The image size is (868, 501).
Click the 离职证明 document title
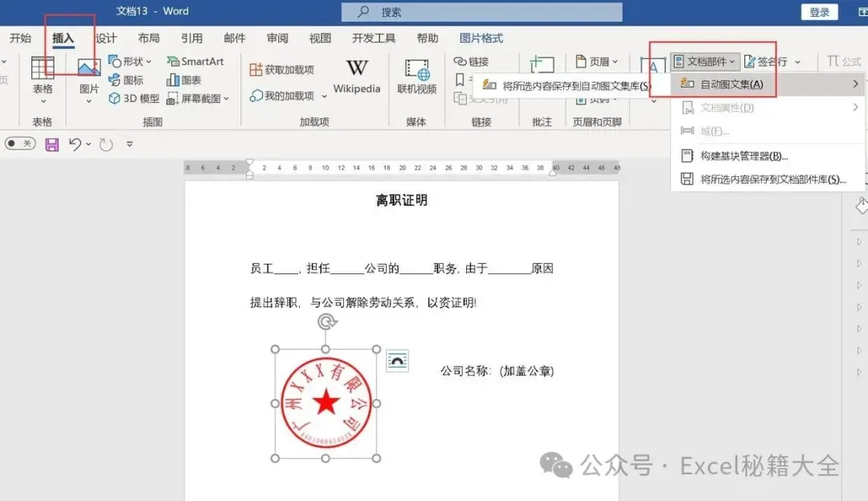[x=402, y=200]
